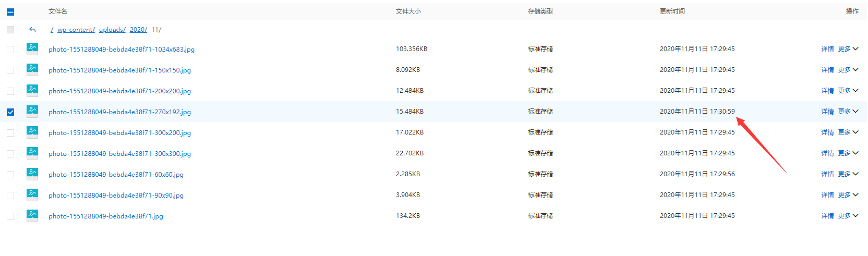Viewport: 868px width, 256px height.
Task: Uncheck the selected 270x192.jpg file checkbox
Action: tap(10, 112)
